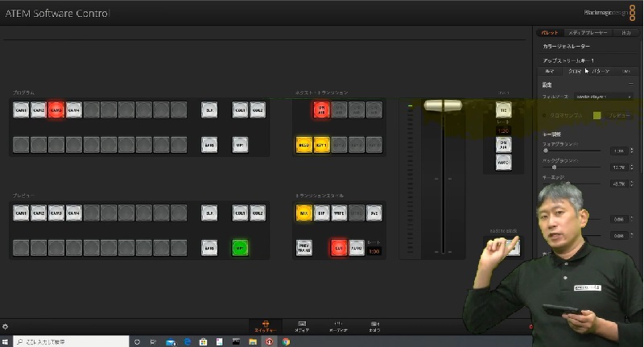Open the Media page icon in bottom bar
Screen dimensions: 644x347
tap(302, 327)
